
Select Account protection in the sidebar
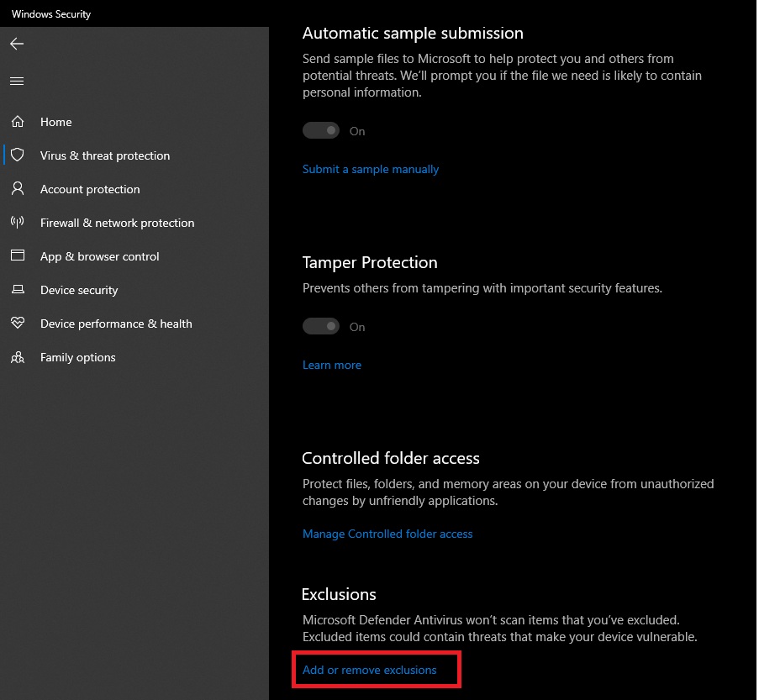[x=90, y=189]
